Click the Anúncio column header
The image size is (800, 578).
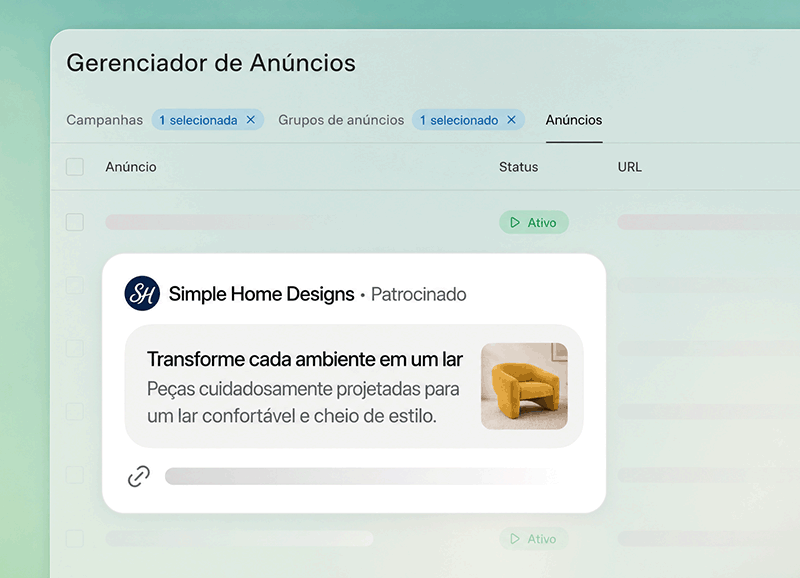(131, 167)
